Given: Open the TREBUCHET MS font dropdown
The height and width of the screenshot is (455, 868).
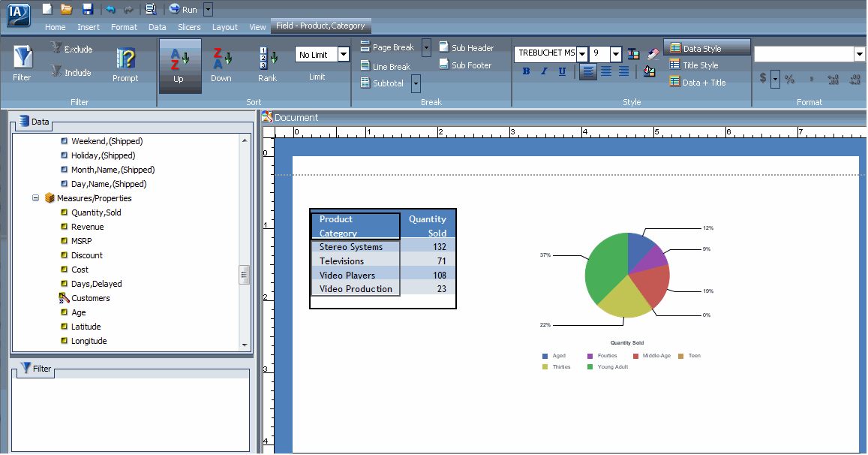Looking at the screenshot, I should pyautogui.click(x=582, y=54).
